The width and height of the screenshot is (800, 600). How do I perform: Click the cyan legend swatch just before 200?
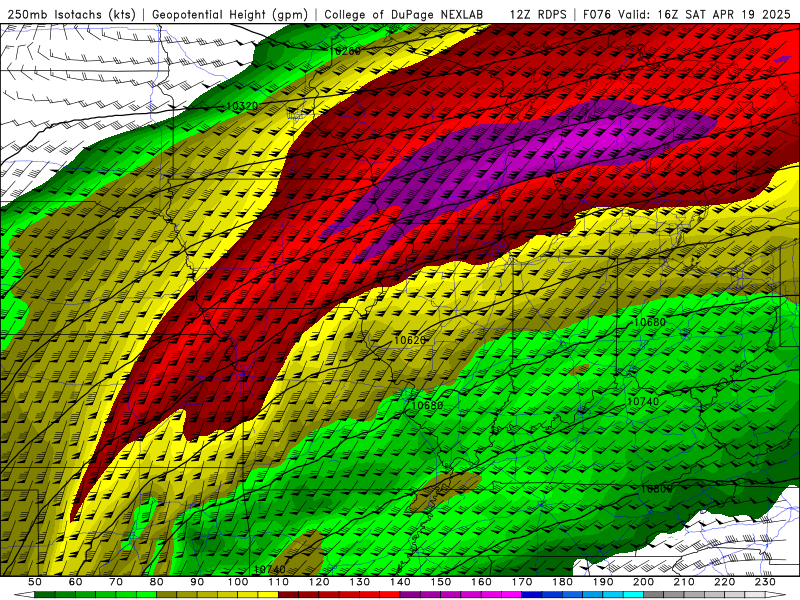tap(633, 595)
